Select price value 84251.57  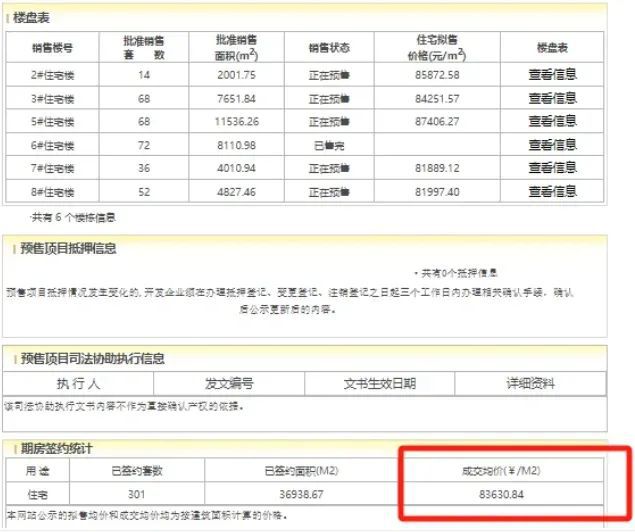tap(437, 99)
